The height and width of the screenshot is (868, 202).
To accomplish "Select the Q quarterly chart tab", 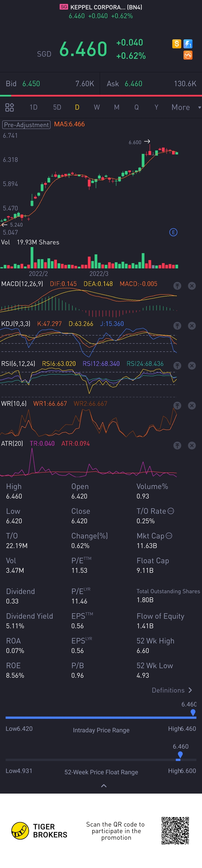I will click(137, 107).
